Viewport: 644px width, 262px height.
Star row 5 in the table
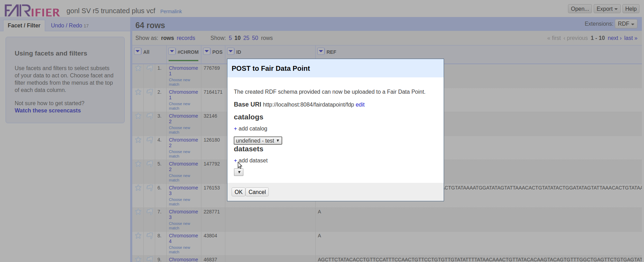[138, 164]
